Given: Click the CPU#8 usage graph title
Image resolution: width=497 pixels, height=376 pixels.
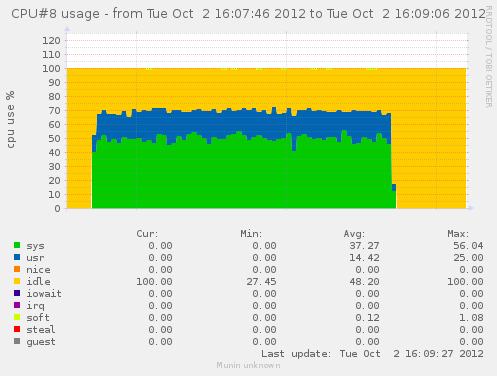Looking at the screenshot, I should click(x=248, y=14).
